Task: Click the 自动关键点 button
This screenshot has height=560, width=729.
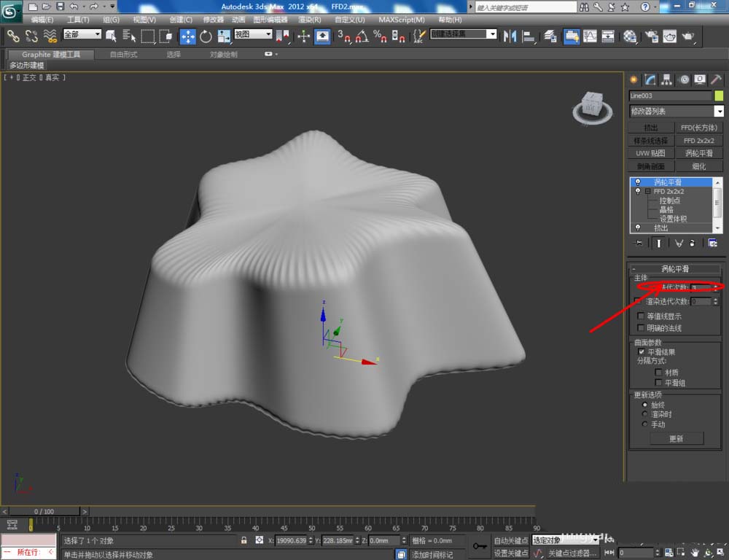Action: (x=510, y=540)
